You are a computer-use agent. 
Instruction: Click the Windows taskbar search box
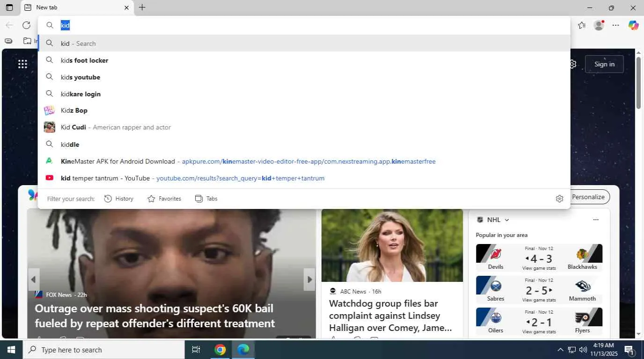tap(104, 350)
